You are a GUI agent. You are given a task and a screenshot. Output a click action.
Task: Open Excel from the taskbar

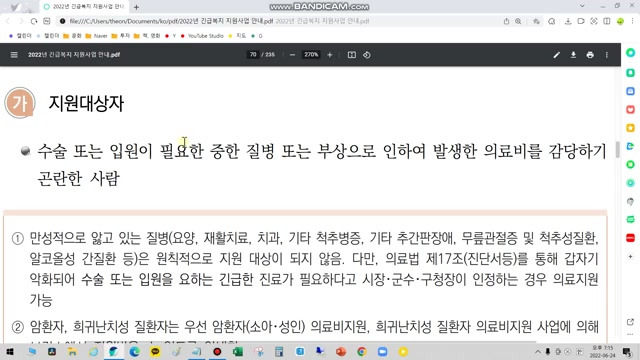click(238, 351)
